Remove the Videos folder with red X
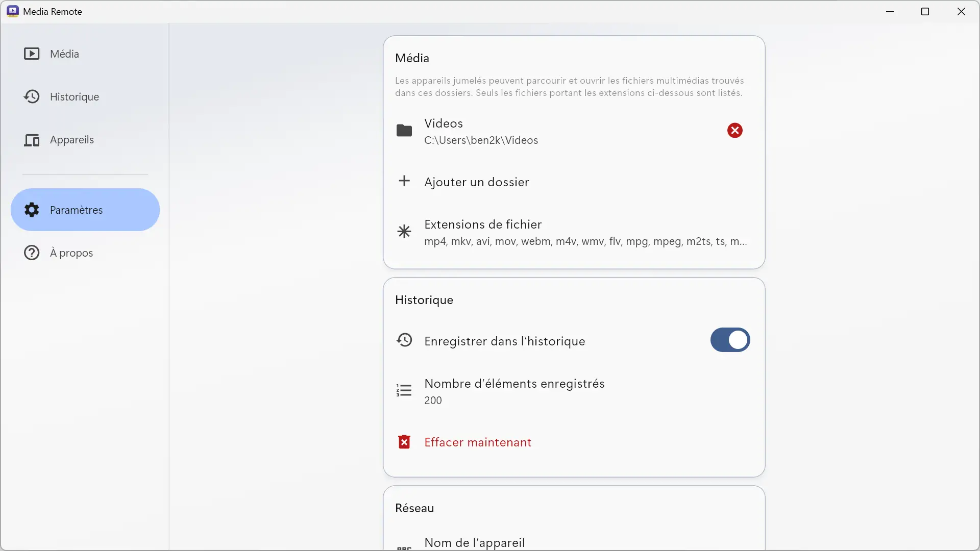Screen dimensions: 980x551 click(735, 131)
